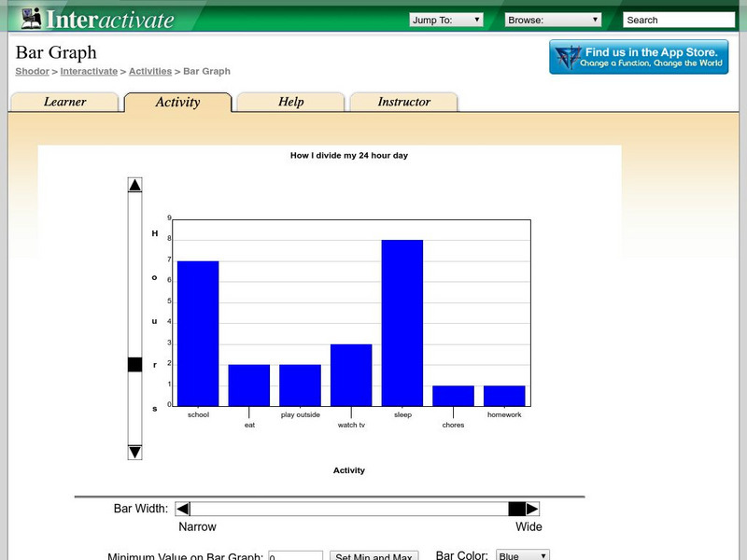This screenshot has height=560, width=747.
Task: Open the Bar Color dropdown
Action: [523, 554]
